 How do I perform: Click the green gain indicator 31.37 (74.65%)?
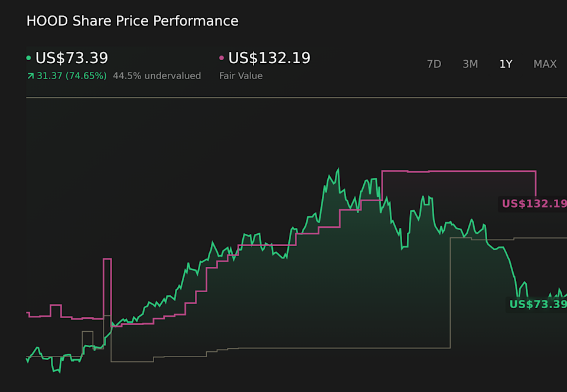coord(71,76)
